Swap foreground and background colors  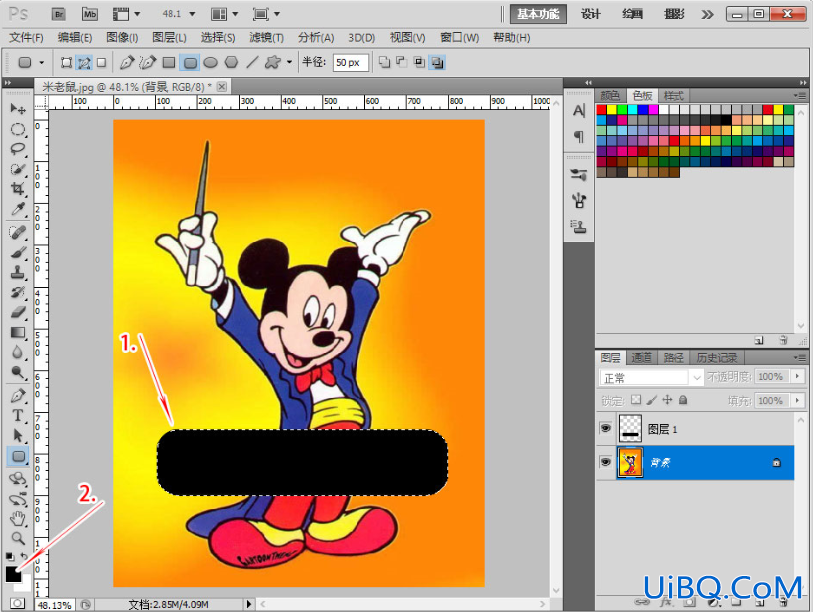click(x=24, y=556)
